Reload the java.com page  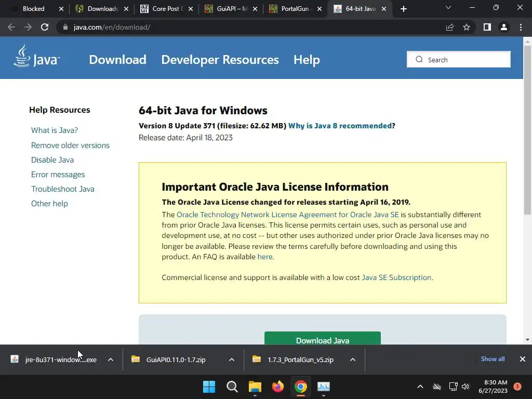point(45,27)
